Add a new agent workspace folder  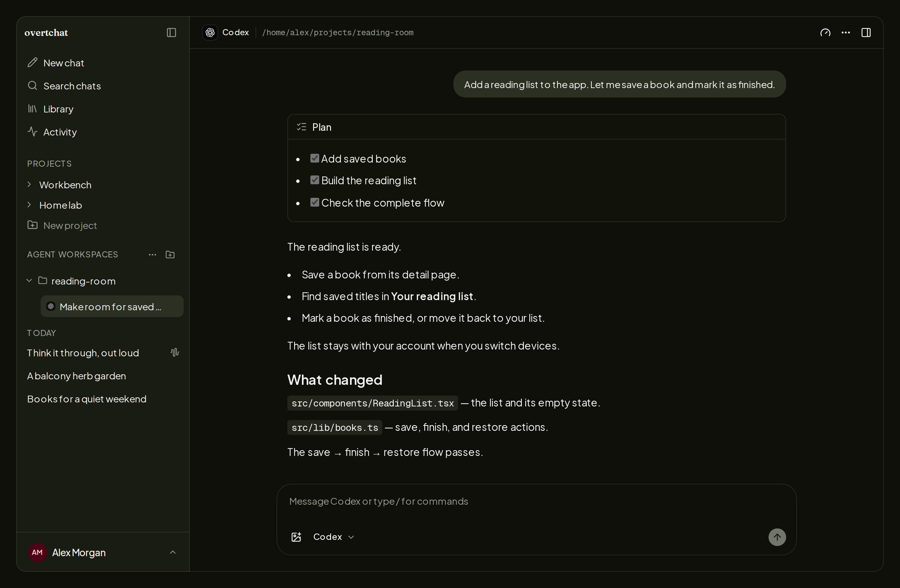[x=170, y=255]
